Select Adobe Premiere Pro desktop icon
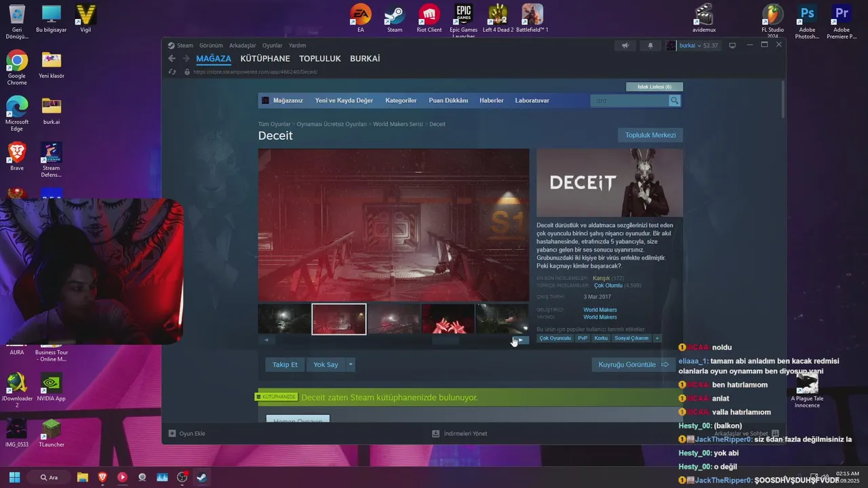The height and width of the screenshot is (488, 868). 842,20
